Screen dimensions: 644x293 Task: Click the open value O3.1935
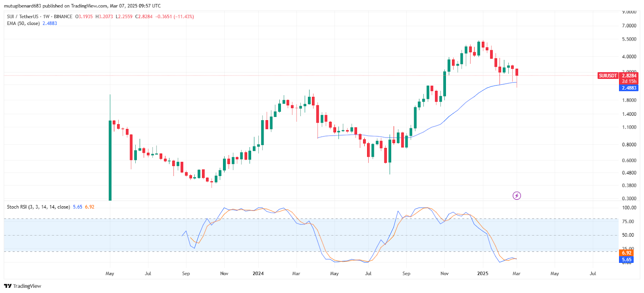[x=84, y=16]
